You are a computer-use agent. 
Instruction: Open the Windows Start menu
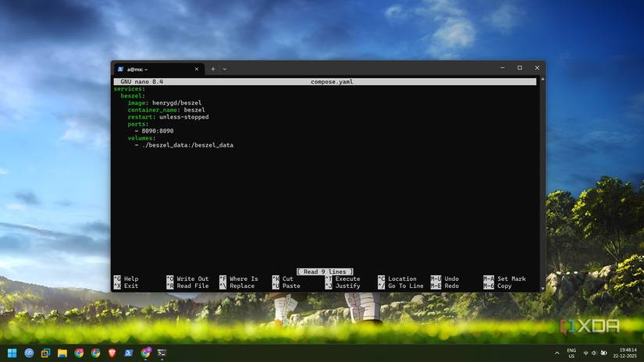12,353
